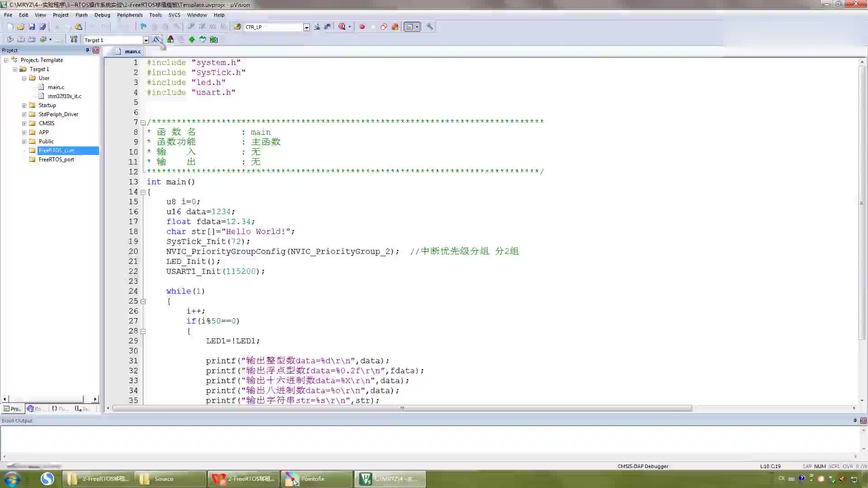
Task: Select the FreeRTOS_port group
Action: [x=57, y=160]
